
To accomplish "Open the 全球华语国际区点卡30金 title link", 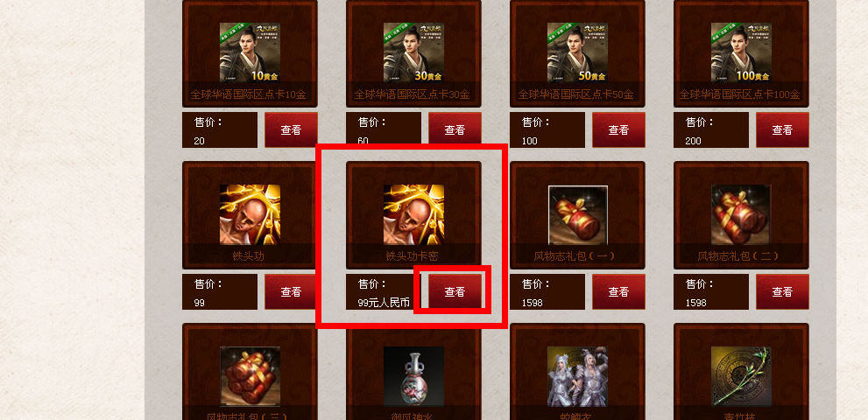I will pos(413,94).
